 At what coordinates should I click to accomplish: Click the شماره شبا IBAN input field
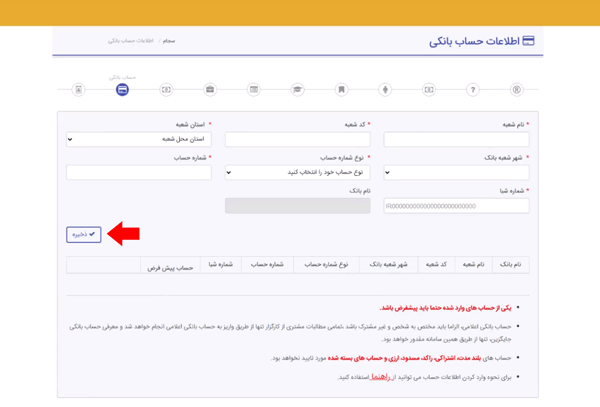tap(457, 206)
